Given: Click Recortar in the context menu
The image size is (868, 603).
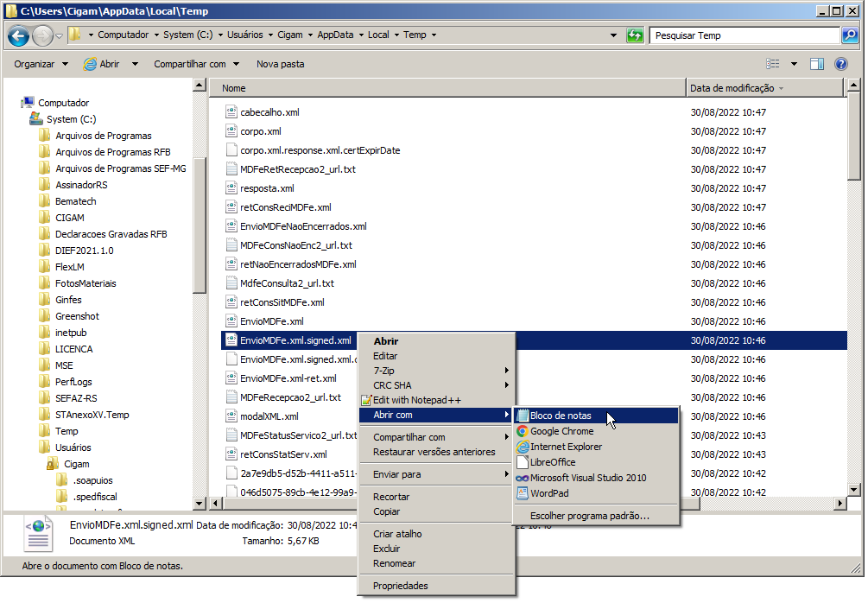Looking at the screenshot, I should click(436, 498).
